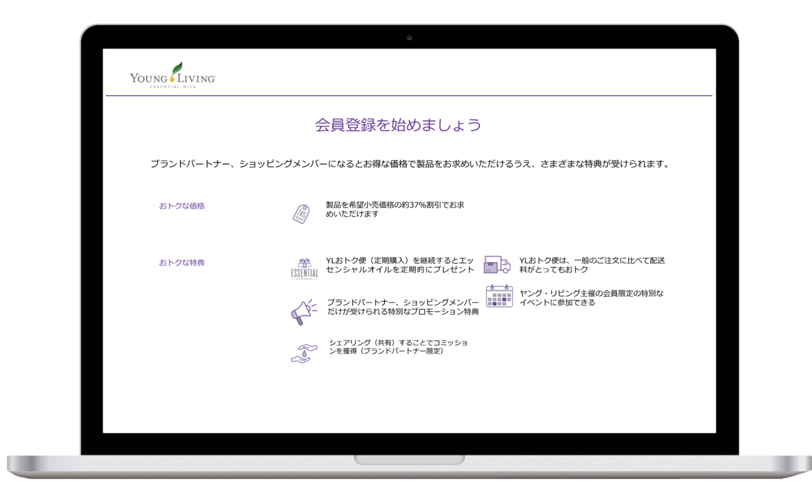This screenshot has height=504, width=812.
Task: Click the シェアリング commission description
Action: coord(398,347)
